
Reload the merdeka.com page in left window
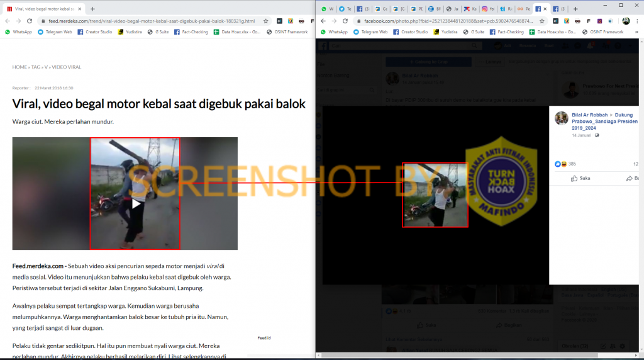pyautogui.click(x=30, y=21)
